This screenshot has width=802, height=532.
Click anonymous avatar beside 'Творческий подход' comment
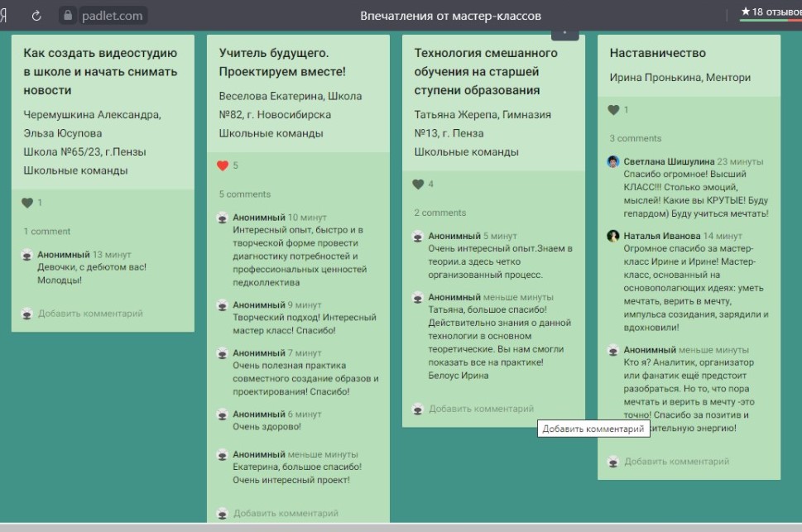point(223,305)
